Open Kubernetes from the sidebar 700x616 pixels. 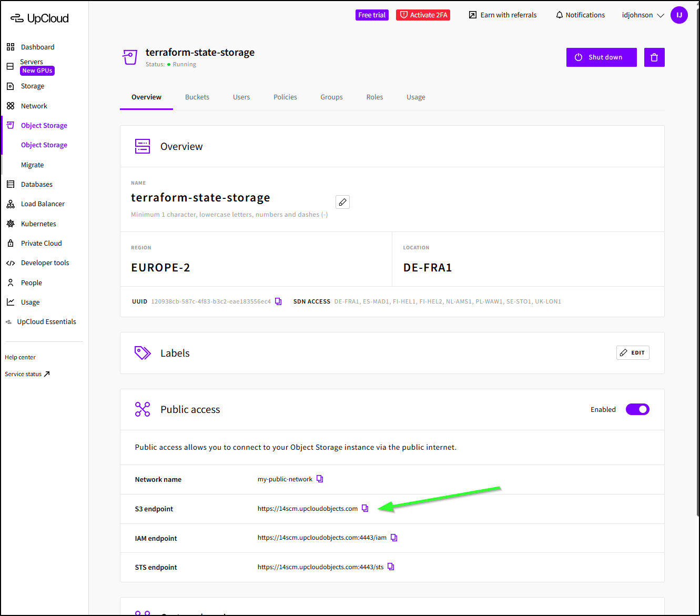tap(38, 224)
